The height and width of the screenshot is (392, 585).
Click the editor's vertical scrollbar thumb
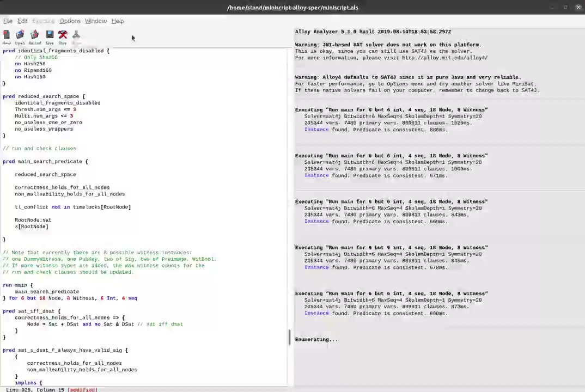pos(290,337)
